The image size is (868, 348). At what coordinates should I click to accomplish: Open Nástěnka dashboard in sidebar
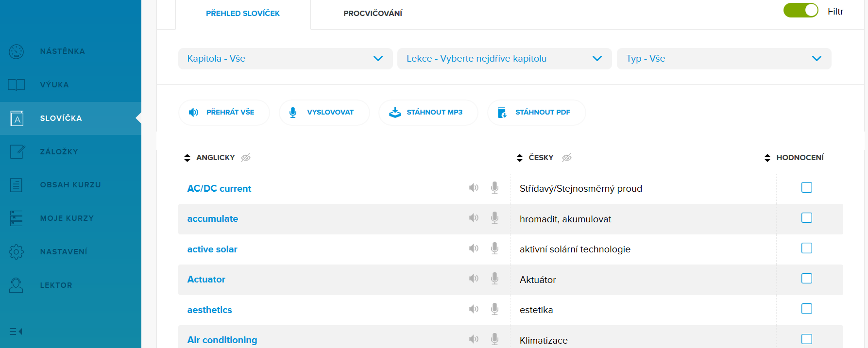62,51
